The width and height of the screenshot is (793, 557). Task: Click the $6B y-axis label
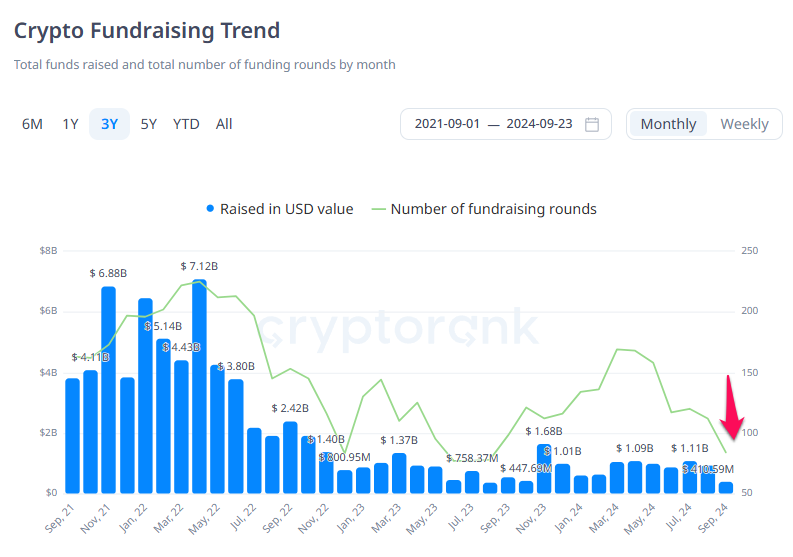(49, 311)
